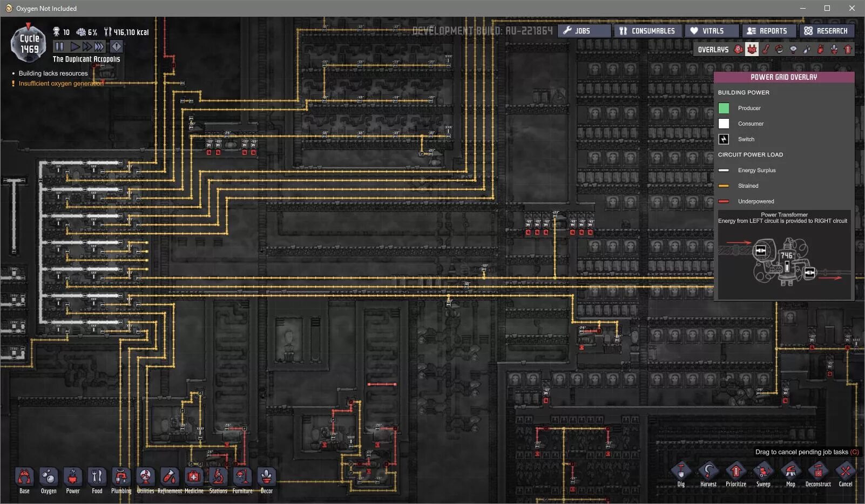Set game speed to normal play

click(x=75, y=47)
